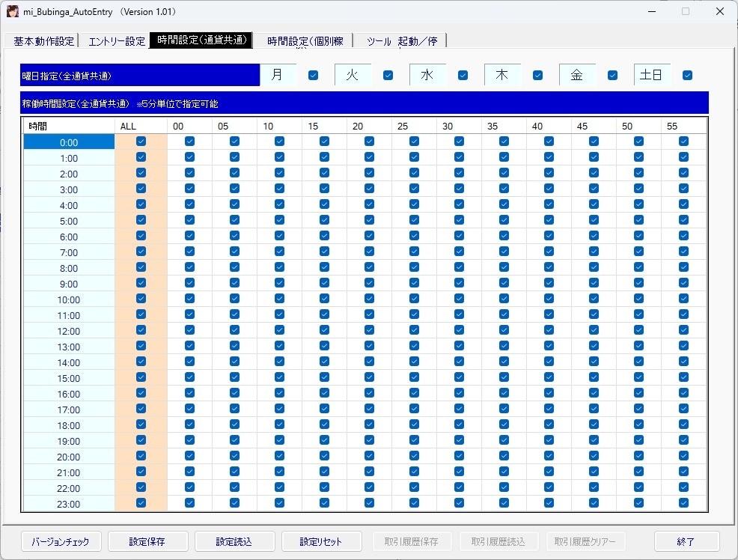Uncheck the 45 checkbox in 19:00 row
The image size is (738, 560).
click(594, 440)
